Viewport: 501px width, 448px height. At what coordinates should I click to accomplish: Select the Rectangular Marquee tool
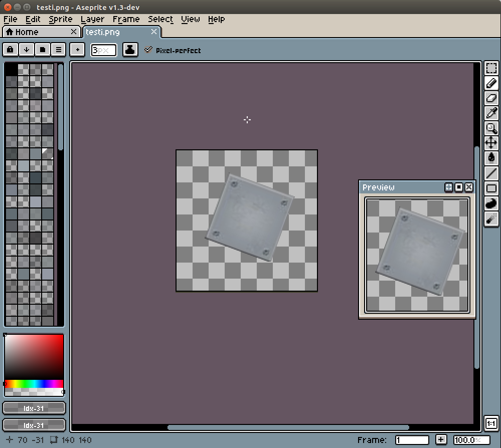tap(491, 69)
